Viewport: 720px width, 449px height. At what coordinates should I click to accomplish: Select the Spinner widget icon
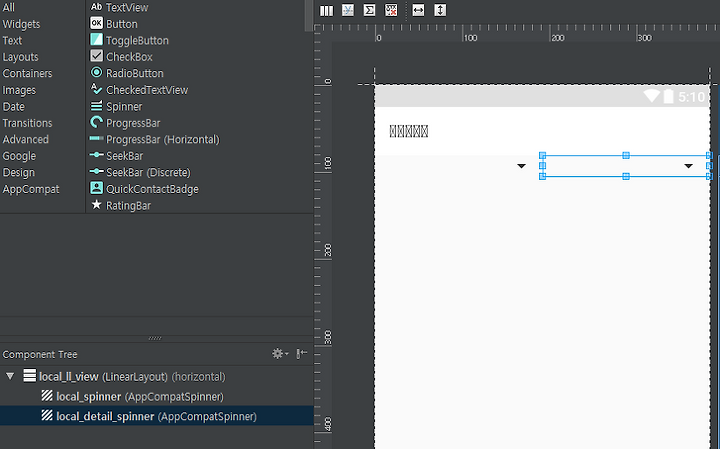click(96, 106)
